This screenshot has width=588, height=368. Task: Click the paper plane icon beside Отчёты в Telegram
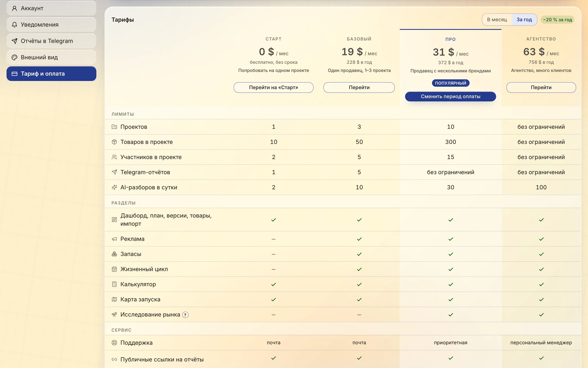(14, 41)
